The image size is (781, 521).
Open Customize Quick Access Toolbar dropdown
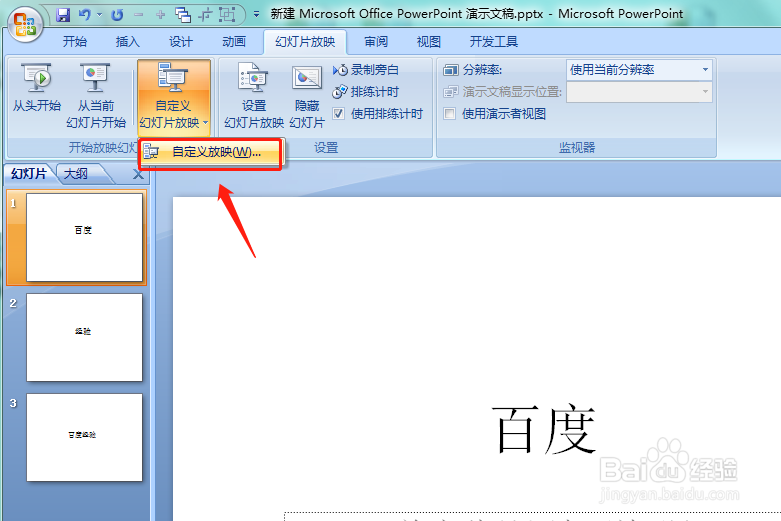pyautogui.click(x=256, y=14)
